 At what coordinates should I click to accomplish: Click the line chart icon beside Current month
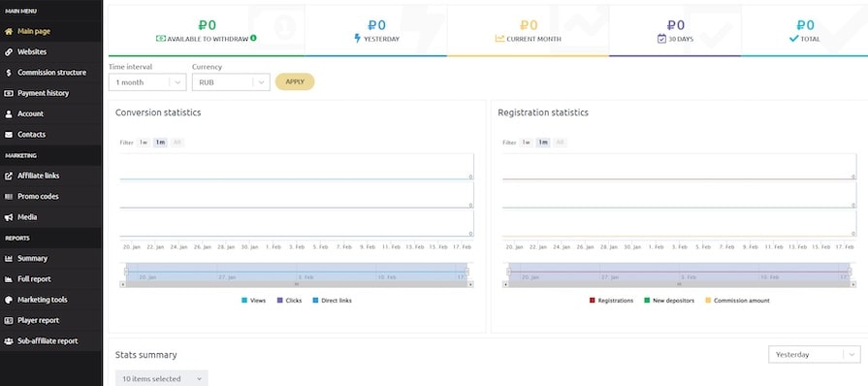click(x=499, y=39)
